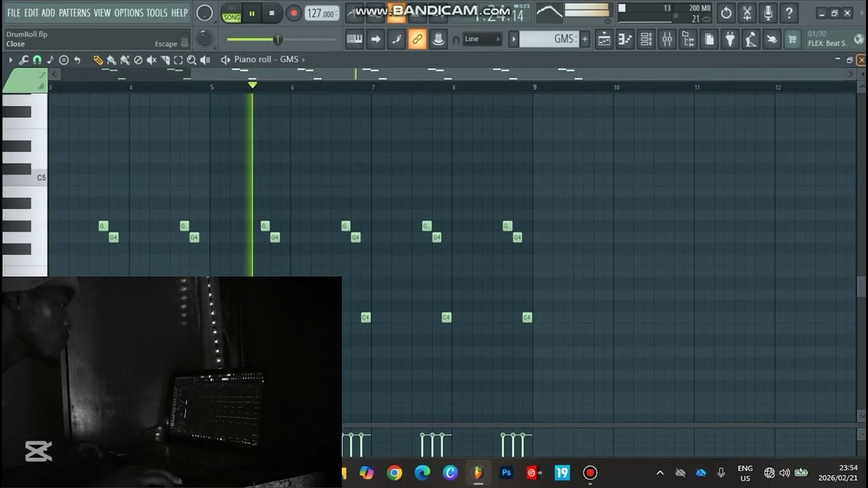Select the paint brush tool in piano roll
Screen dimensions: 868x488
pyautogui.click(x=111, y=60)
